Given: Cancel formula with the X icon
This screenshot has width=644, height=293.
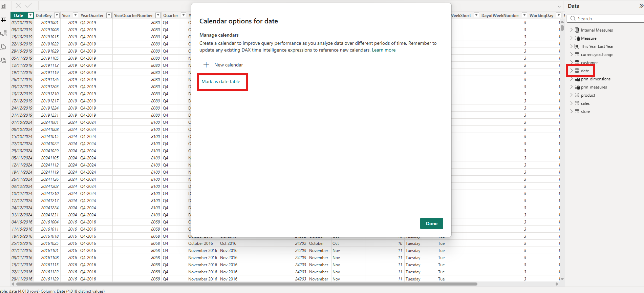Looking at the screenshot, I should pyautogui.click(x=18, y=5).
